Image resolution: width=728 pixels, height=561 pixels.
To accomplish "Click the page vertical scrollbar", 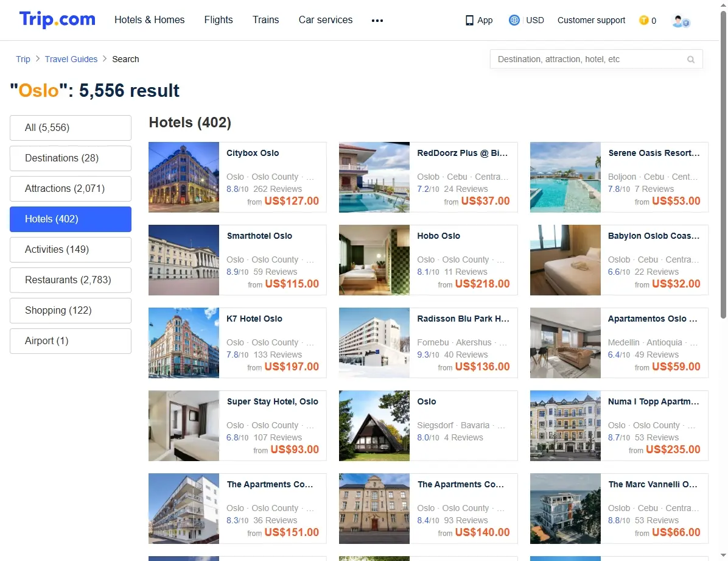I will tap(723, 164).
